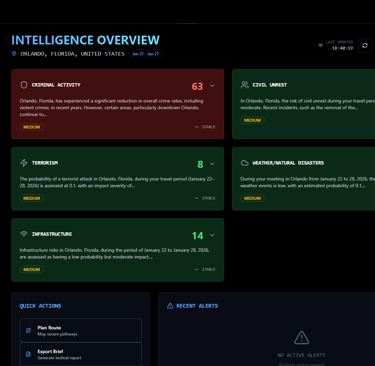Click the refresh icon button beside Last Updated
This screenshot has height=366, width=375.
tap(365, 46)
